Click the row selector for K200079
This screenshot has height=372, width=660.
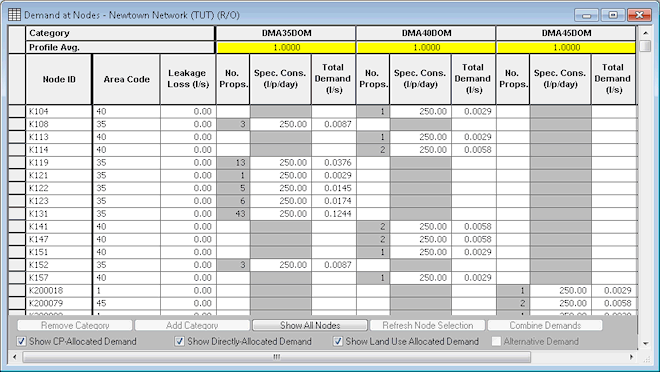pyautogui.click(x=17, y=303)
